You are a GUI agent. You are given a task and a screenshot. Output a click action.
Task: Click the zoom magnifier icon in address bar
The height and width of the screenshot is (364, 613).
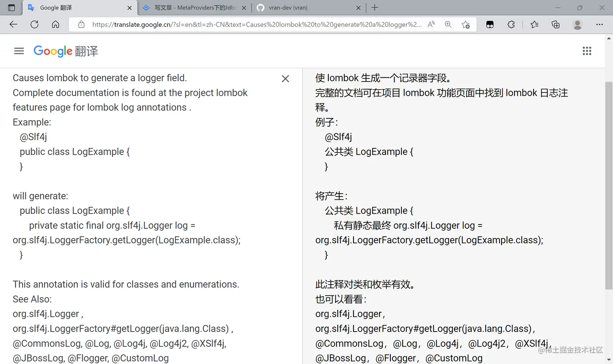(x=448, y=24)
